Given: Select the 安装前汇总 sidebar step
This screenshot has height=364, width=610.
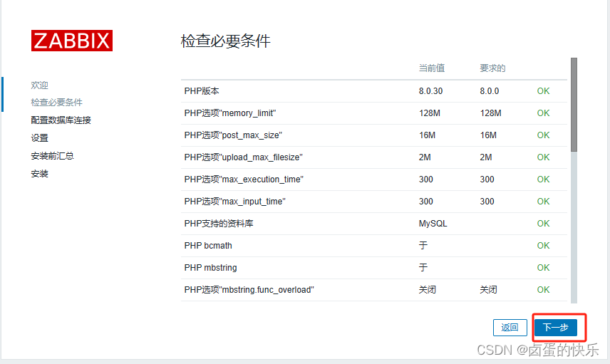Looking at the screenshot, I should pos(53,156).
